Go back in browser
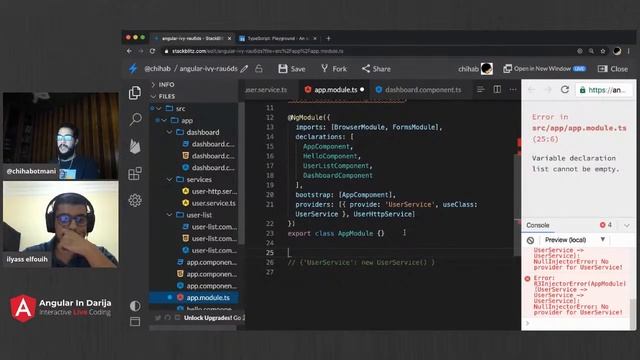 tap(129, 51)
